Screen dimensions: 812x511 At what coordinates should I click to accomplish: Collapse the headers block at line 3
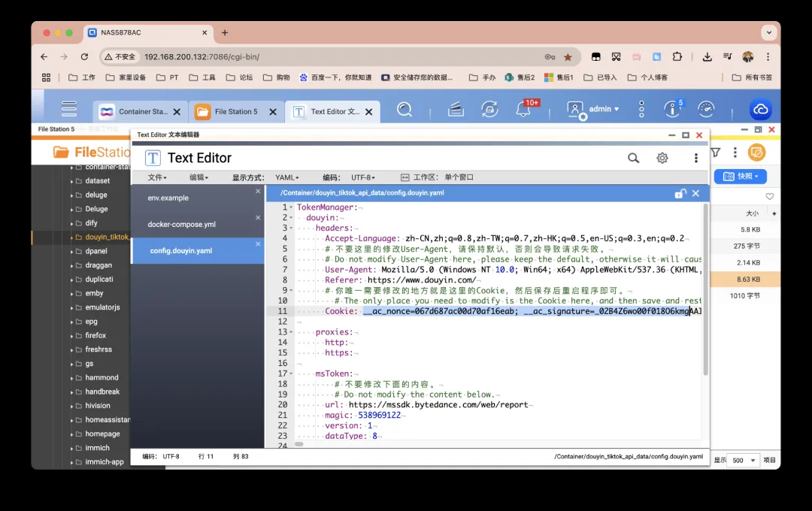click(291, 228)
